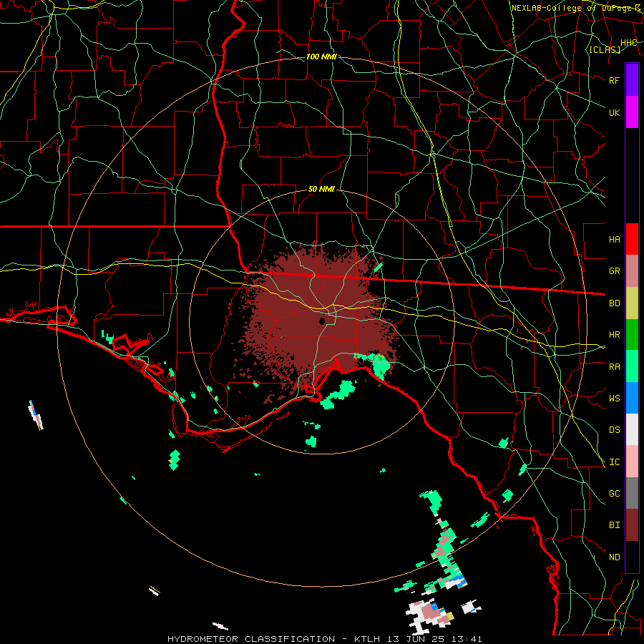Click the IC legend label

(x=615, y=462)
